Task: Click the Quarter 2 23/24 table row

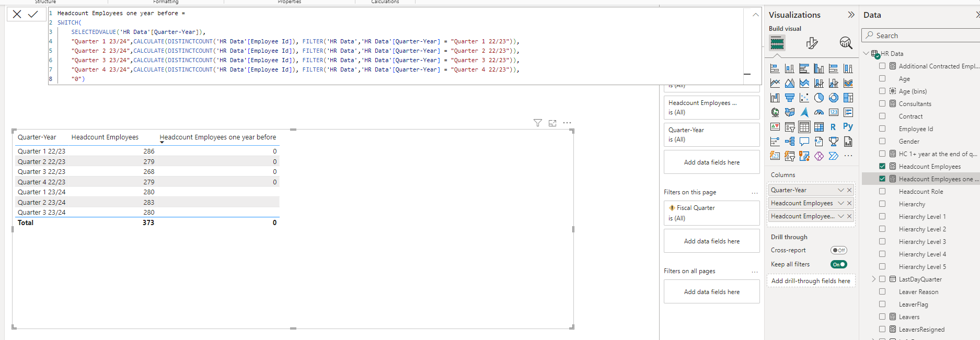Action: click(147, 202)
